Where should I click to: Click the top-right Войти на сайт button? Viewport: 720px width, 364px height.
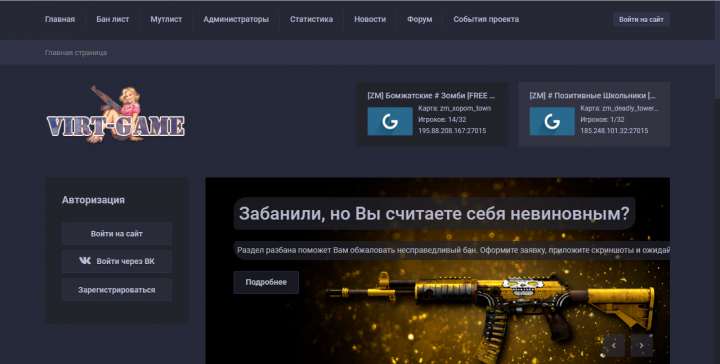coord(641,19)
